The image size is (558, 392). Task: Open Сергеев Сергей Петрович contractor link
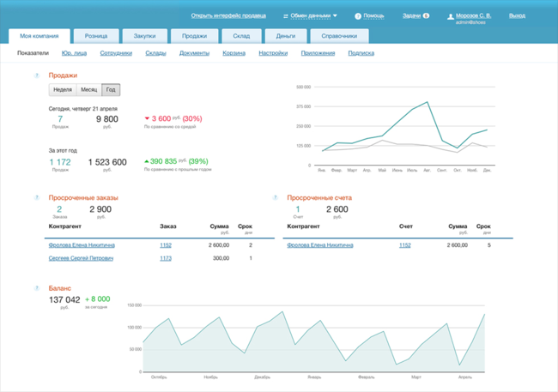[x=81, y=258]
